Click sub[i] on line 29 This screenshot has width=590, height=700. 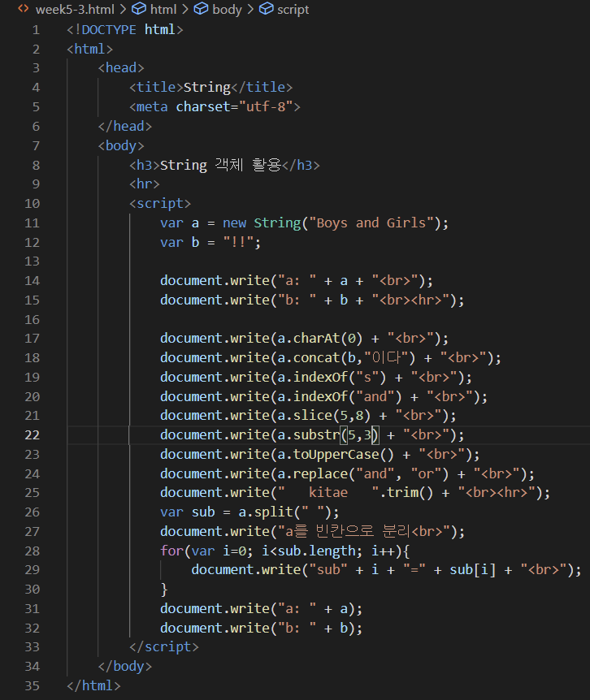click(472, 570)
